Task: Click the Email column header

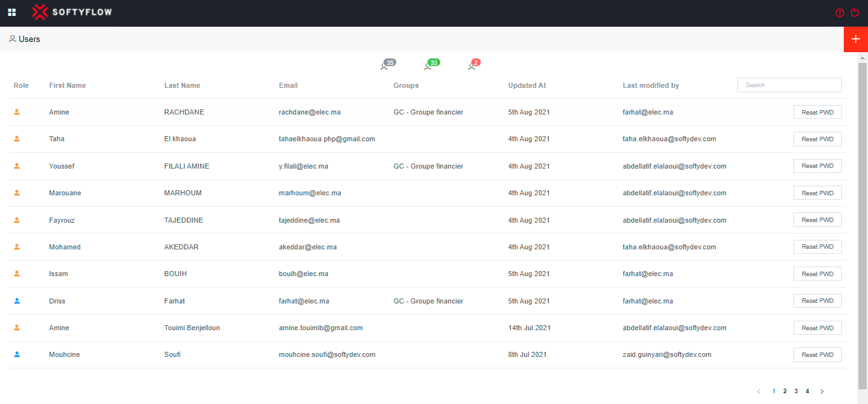Action: [288, 85]
